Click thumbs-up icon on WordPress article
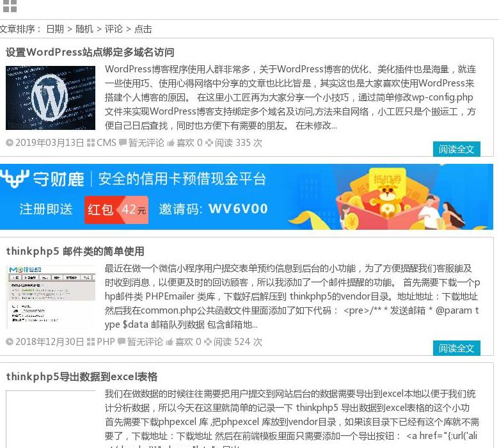Viewport: 499px width, 448px height. [171, 143]
